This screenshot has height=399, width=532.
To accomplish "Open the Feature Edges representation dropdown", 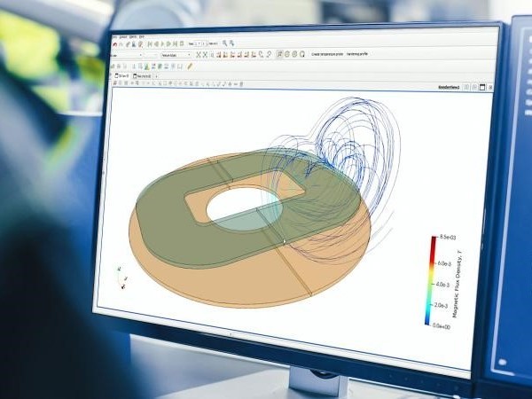I will (x=176, y=55).
